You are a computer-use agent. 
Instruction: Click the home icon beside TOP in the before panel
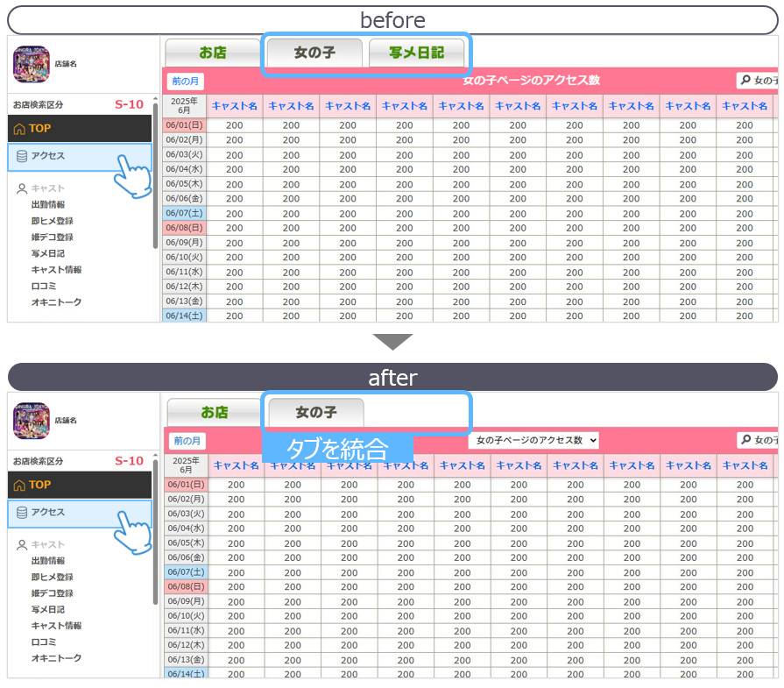tap(19, 129)
